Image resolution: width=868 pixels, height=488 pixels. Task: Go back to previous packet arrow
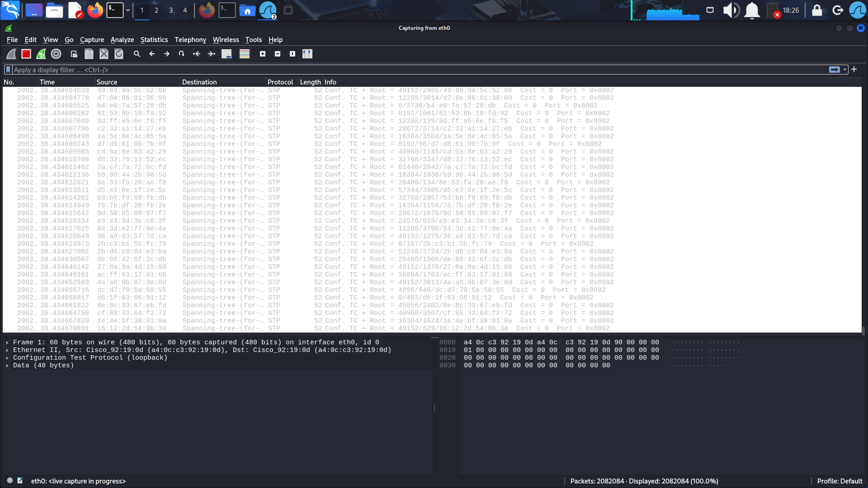(x=152, y=54)
